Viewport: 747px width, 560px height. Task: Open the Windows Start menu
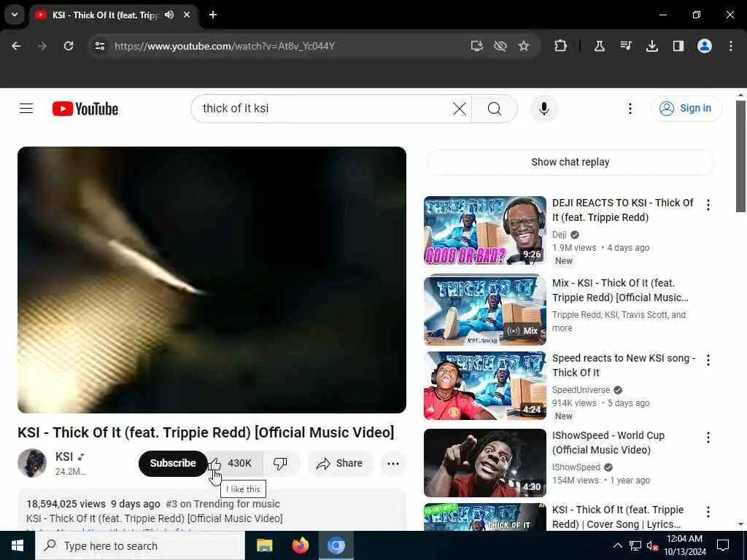pyautogui.click(x=18, y=545)
